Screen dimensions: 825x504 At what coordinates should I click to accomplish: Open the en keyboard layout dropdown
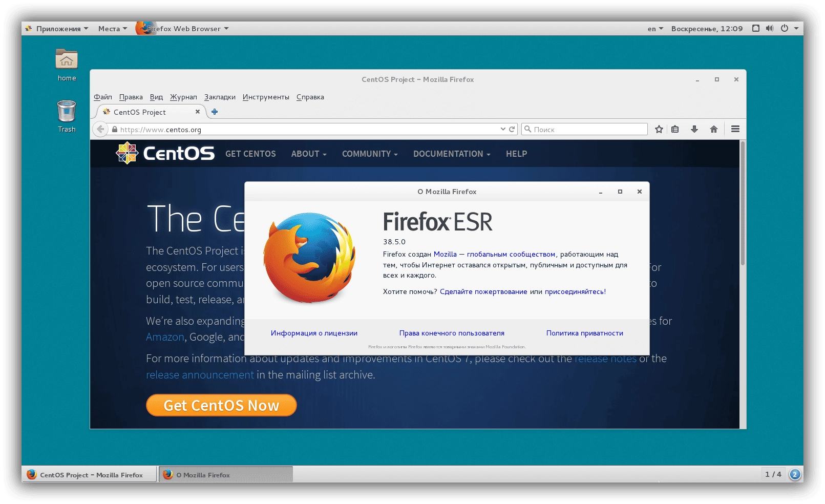(x=655, y=29)
